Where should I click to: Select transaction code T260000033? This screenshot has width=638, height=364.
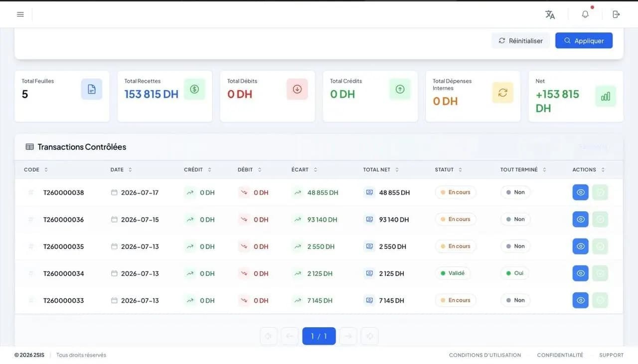pyautogui.click(x=63, y=300)
